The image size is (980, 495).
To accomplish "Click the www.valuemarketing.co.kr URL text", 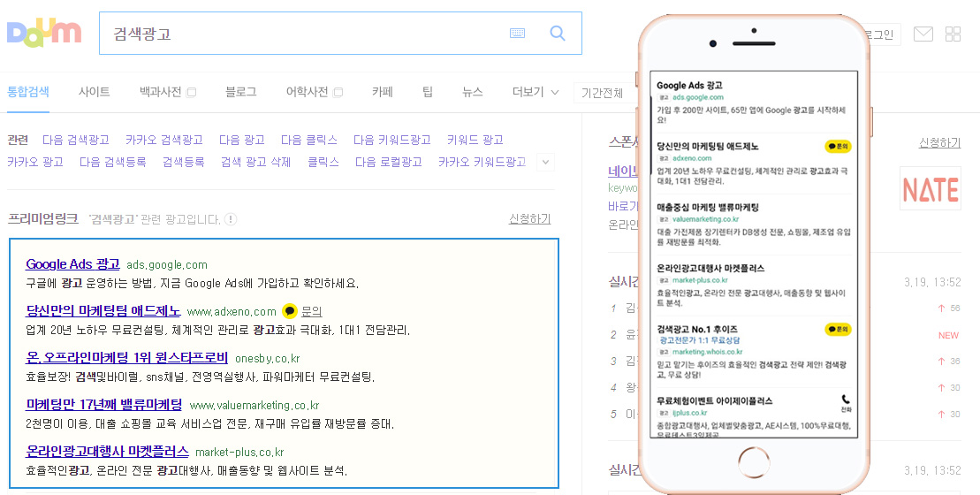I will [254, 406].
